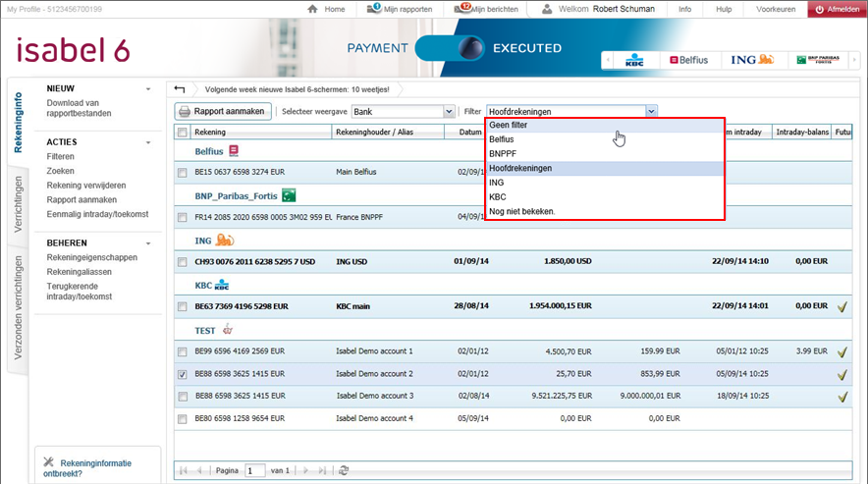This screenshot has height=484, width=868.
Task: Click the Home icon in top bar
Action: coord(313,9)
